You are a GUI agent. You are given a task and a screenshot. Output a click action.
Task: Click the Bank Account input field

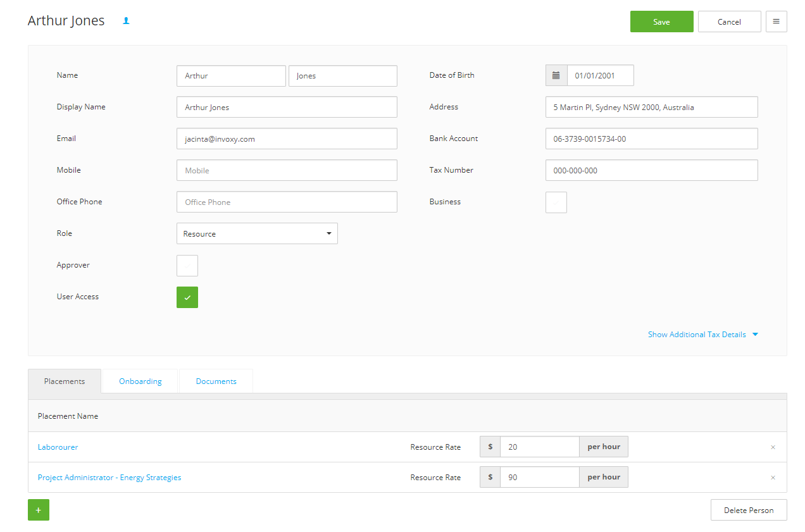(x=652, y=139)
